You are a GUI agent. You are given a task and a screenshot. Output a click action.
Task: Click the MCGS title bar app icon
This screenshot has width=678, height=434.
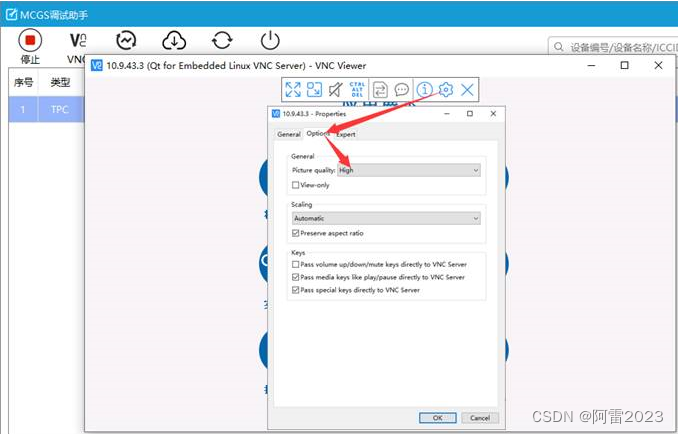point(11,14)
